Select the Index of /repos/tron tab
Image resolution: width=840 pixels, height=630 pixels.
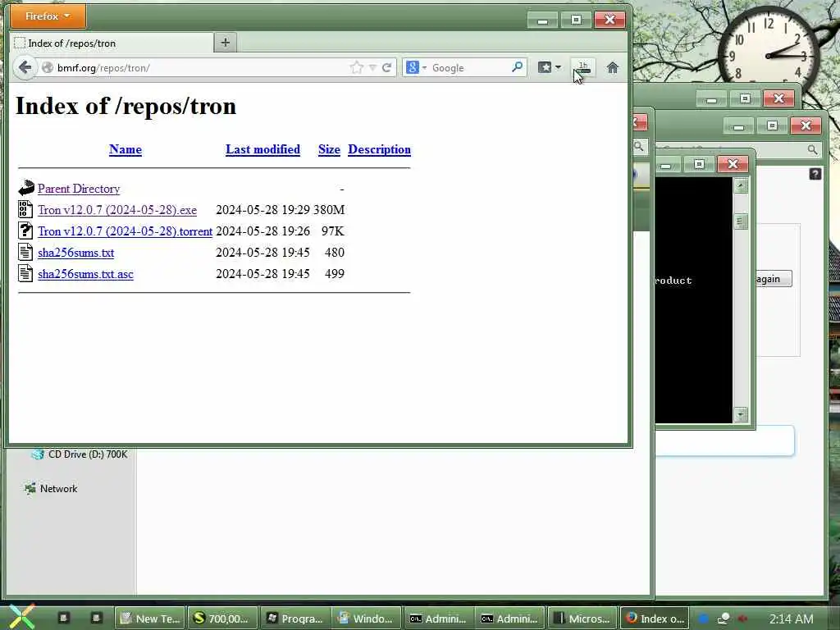coord(112,43)
